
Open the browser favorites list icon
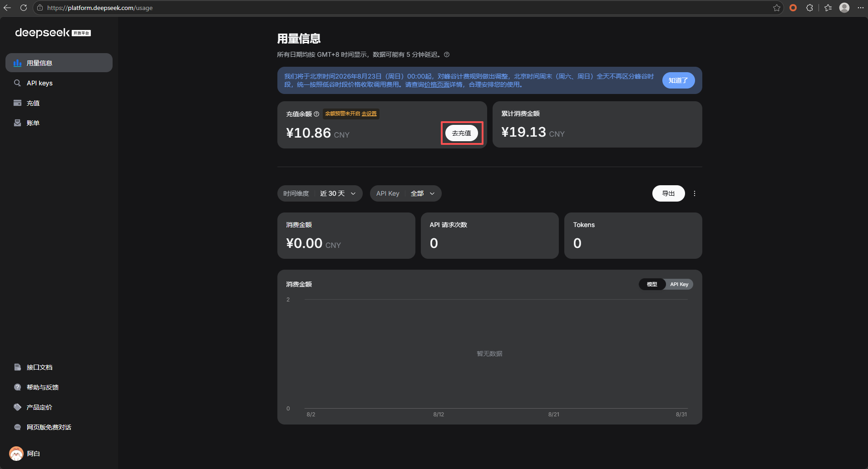[x=828, y=8]
